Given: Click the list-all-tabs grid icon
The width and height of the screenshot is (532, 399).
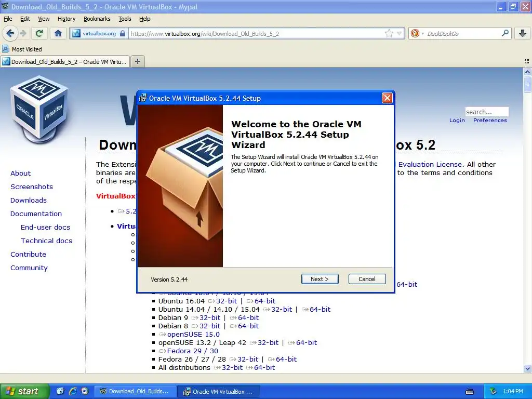Looking at the screenshot, I should pyautogui.click(x=527, y=61).
